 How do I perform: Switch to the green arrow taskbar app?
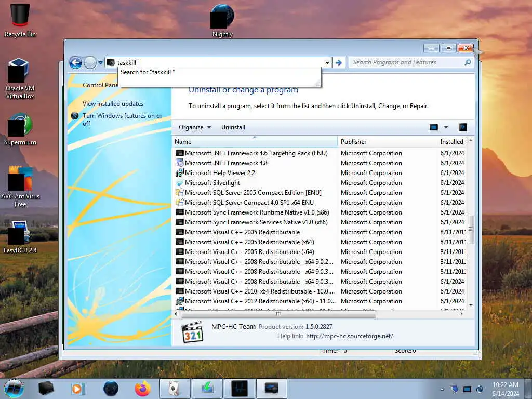click(207, 389)
